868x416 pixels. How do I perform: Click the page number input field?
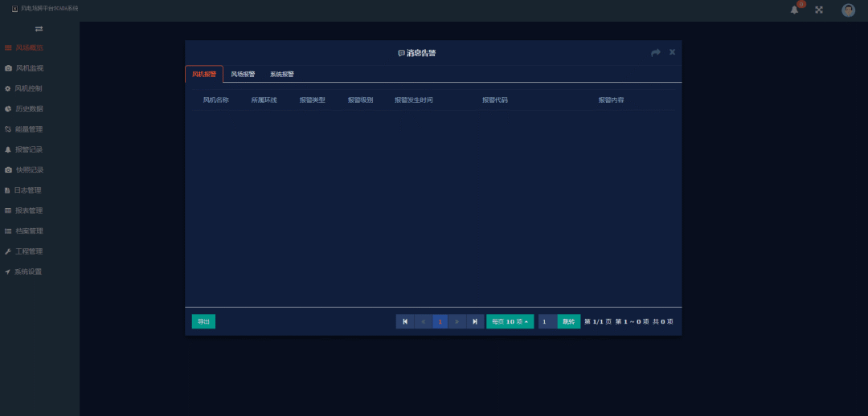tap(548, 321)
